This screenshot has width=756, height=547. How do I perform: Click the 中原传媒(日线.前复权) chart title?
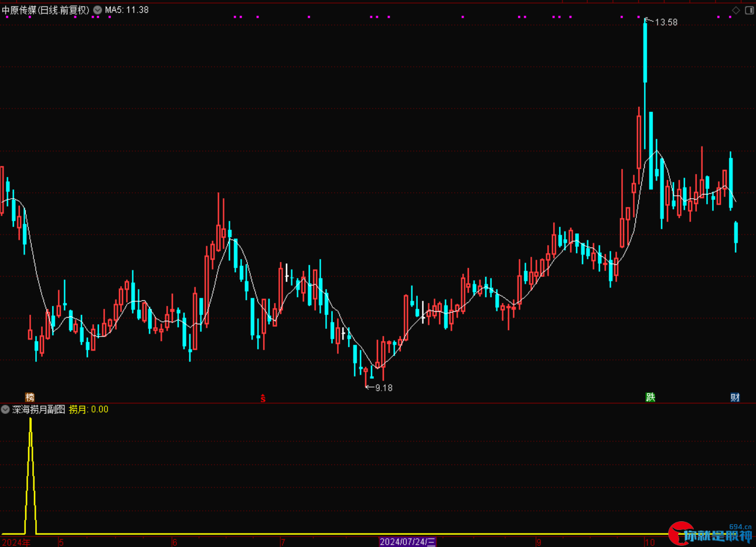tap(46, 10)
